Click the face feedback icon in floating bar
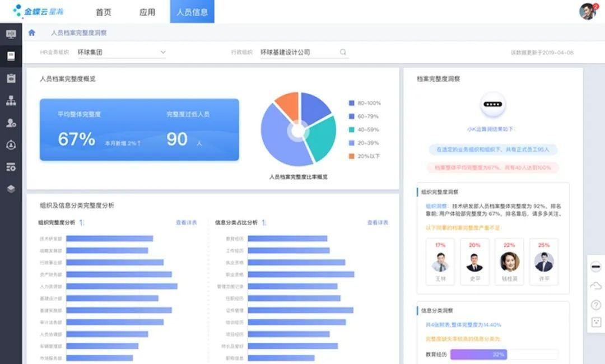The height and width of the screenshot is (364, 605). [595, 322]
